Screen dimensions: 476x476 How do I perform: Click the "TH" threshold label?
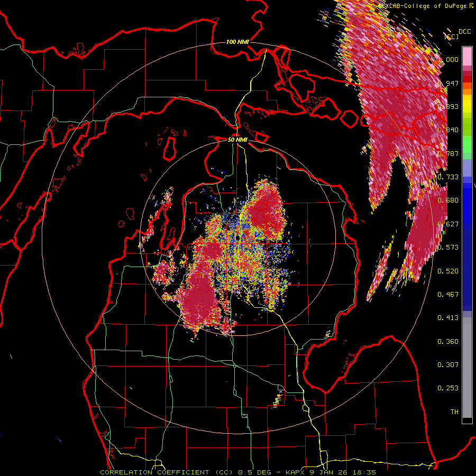point(454,412)
